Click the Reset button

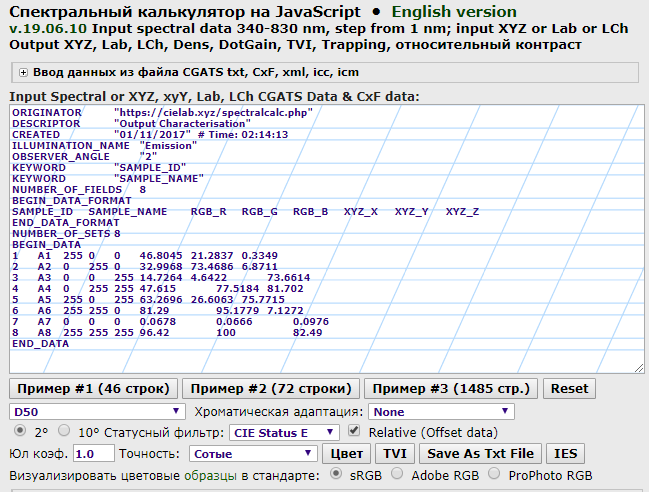click(569, 389)
